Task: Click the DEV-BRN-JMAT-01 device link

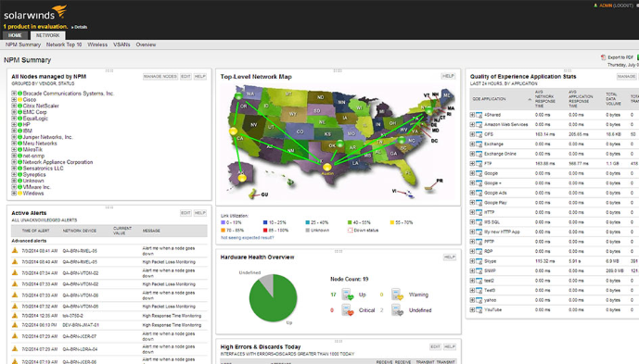Action: coord(81,325)
